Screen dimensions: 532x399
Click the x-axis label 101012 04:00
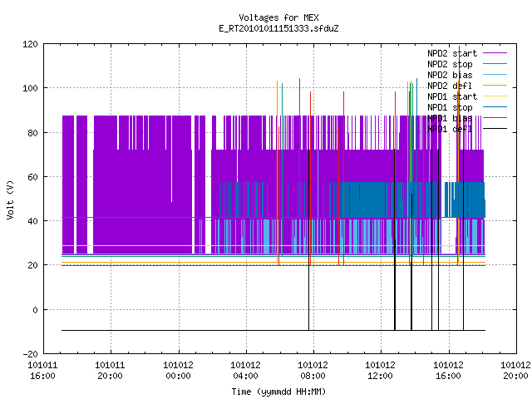click(x=246, y=371)
